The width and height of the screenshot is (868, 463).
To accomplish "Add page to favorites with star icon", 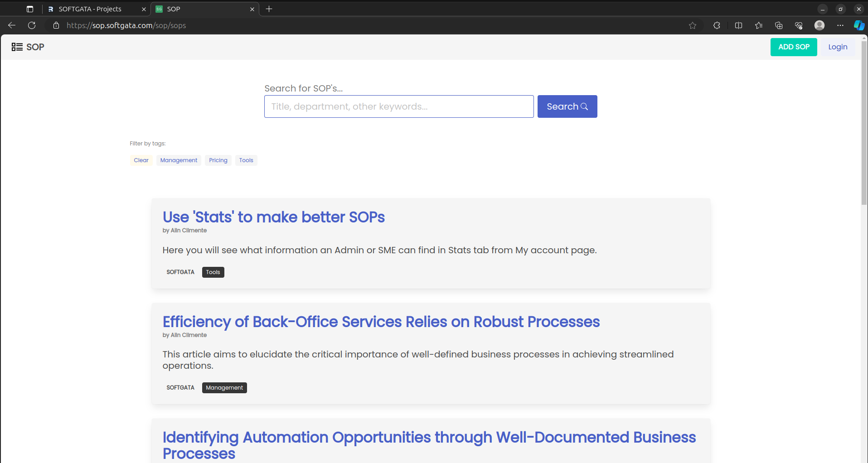I will pos(693,25).
